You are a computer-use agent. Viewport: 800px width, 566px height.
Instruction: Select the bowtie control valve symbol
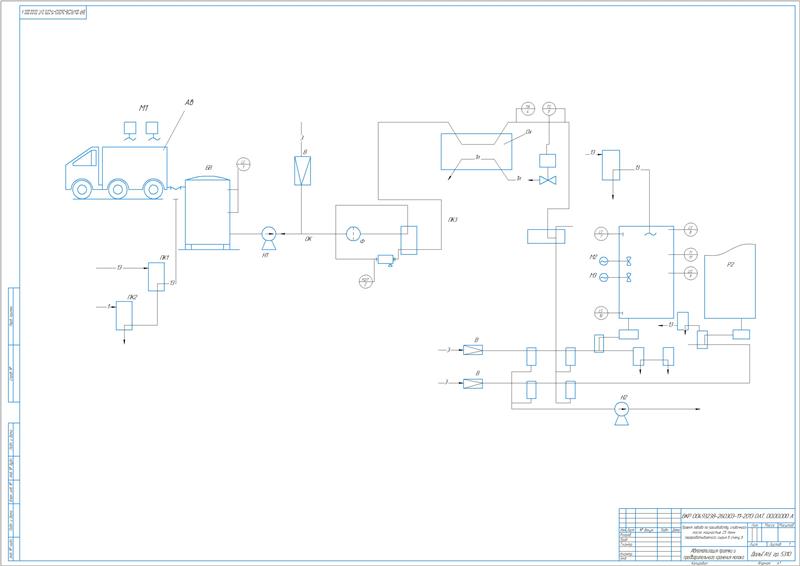coord(547,180)
